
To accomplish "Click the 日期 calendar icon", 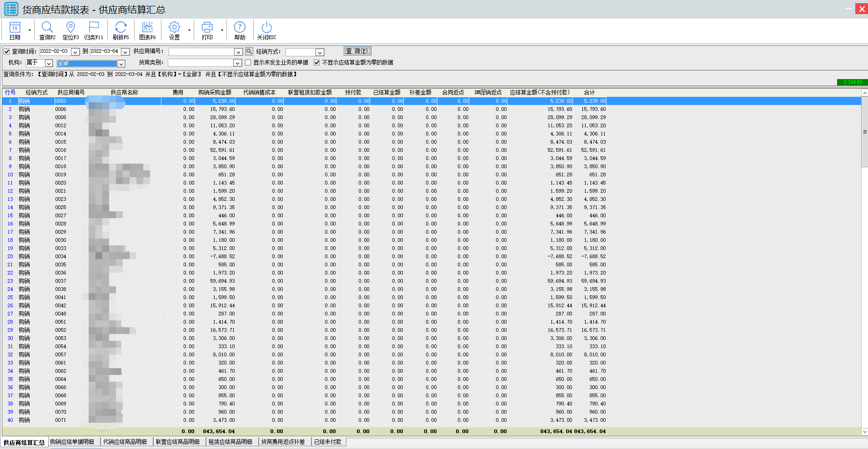I will 15,28.
